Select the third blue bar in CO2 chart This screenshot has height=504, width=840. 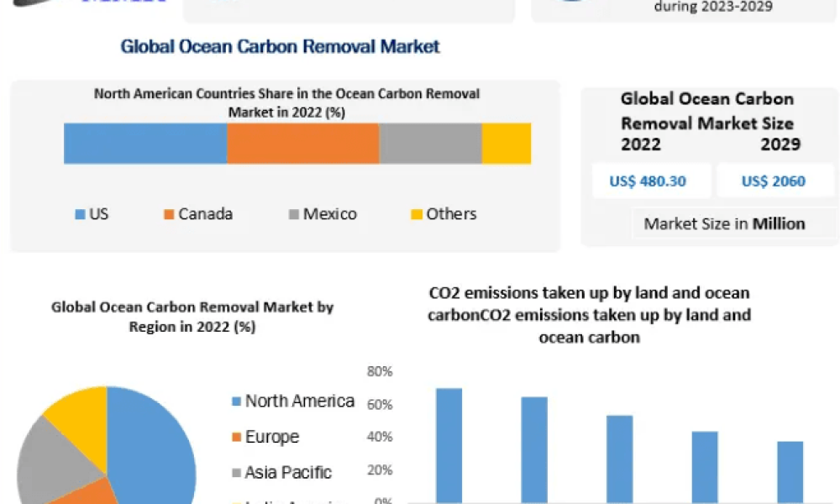(x=620, y=459)
